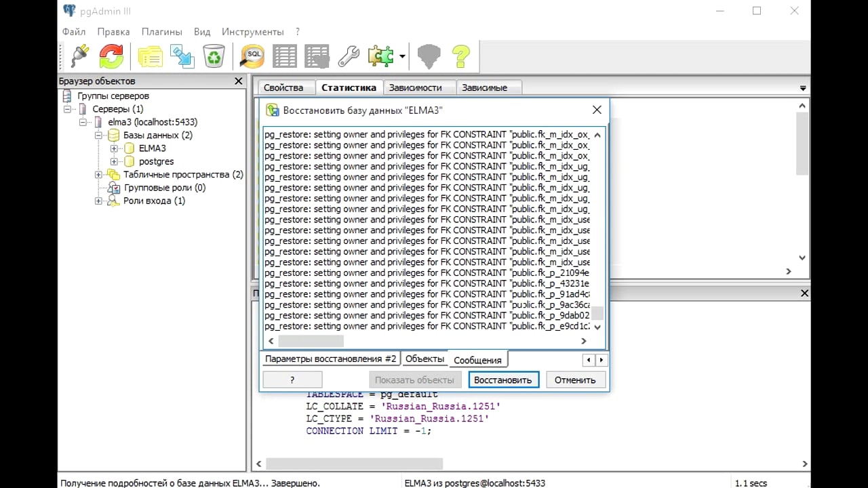Open the Вид menu
Image resolution: width=868 pixels, height=488 pixels.
click(202, 32)
